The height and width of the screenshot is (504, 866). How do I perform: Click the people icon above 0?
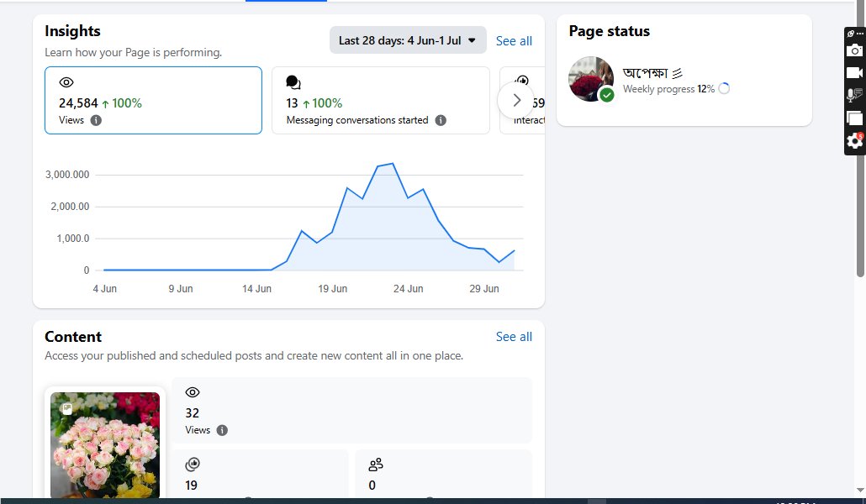click(376, 465)
